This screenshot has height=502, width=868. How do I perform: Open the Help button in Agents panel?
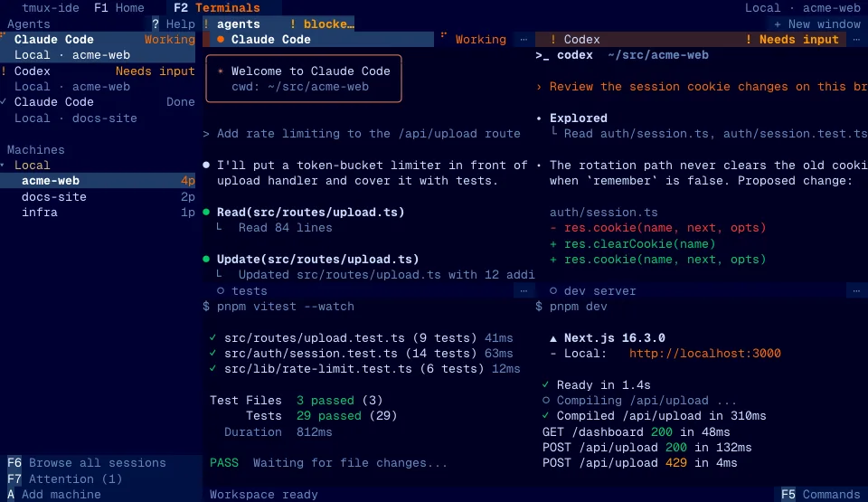(x=174, y=24)
